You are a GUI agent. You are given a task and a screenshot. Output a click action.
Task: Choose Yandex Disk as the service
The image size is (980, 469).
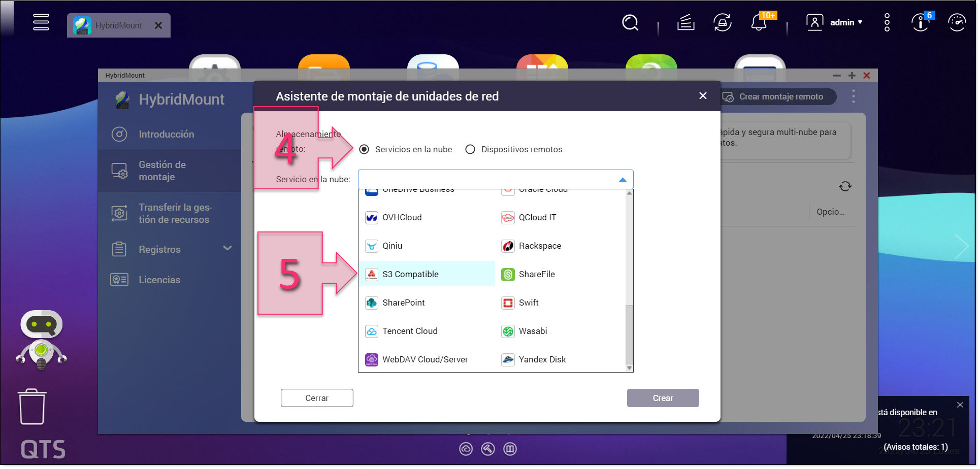pyautogui.click(x=542, y=359)
